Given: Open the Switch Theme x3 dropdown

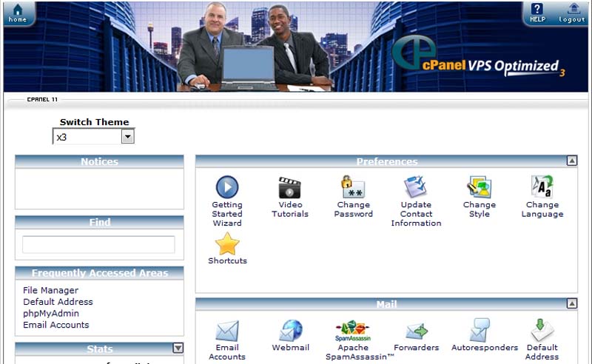Looking at the screenshot, I should point(94,137).
